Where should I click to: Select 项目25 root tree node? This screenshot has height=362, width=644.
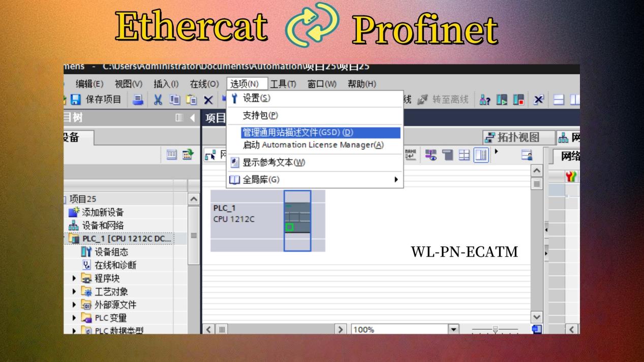82,199
